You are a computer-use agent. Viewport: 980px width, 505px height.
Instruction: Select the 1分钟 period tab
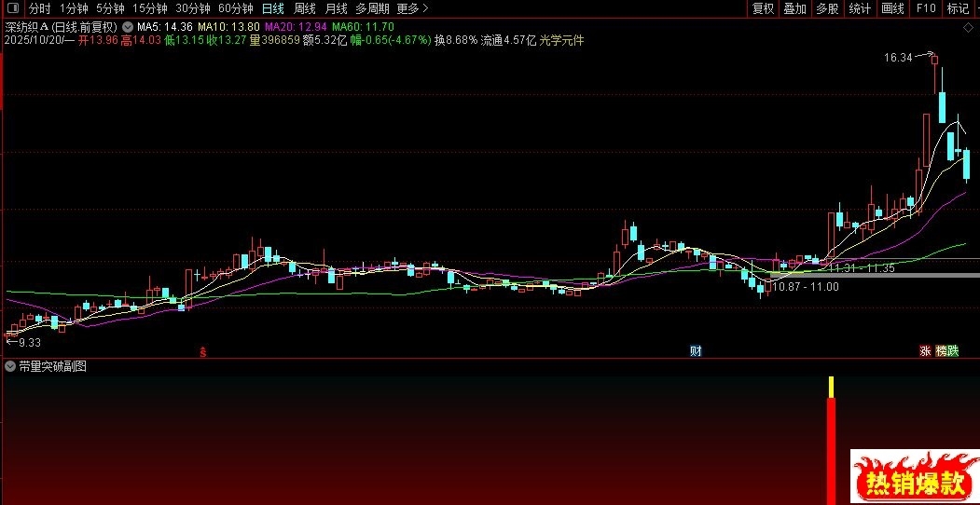[x=74, y=8]
